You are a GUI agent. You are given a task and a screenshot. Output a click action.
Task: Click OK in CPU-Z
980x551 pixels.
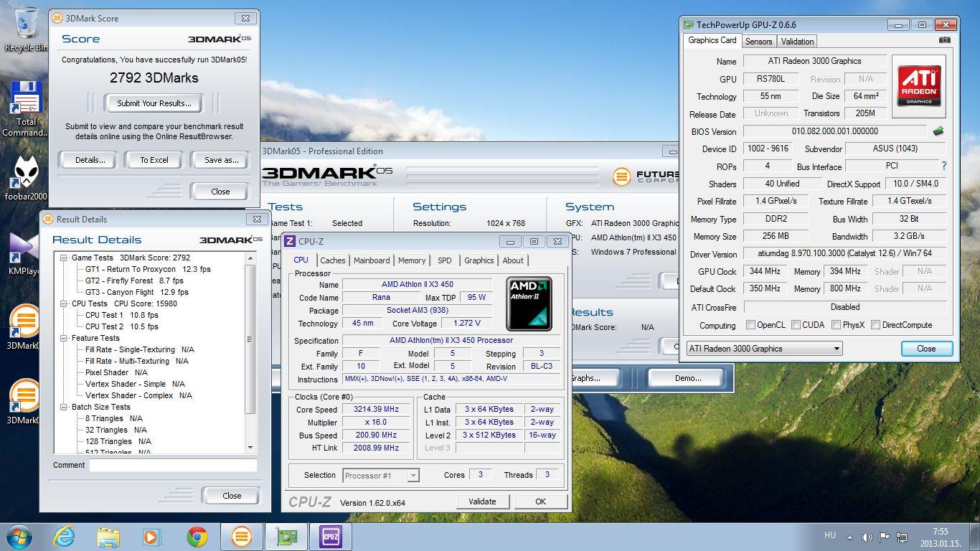click(x=540, y=501)
